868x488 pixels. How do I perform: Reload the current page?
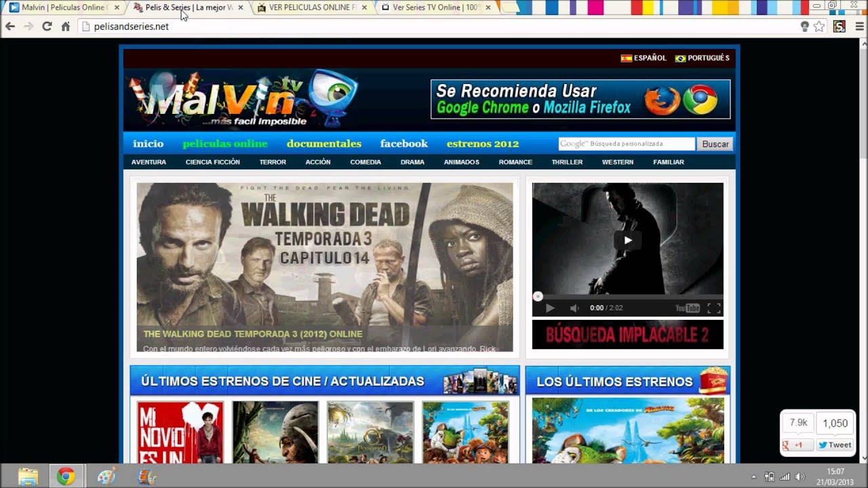(x=47, y=26)
